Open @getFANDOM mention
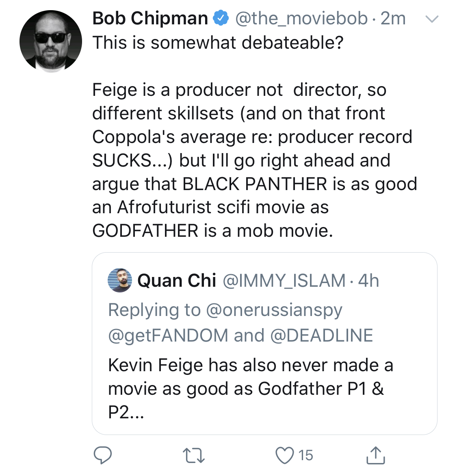Viewport: 457px width, 476px height. tap(168, 335)
